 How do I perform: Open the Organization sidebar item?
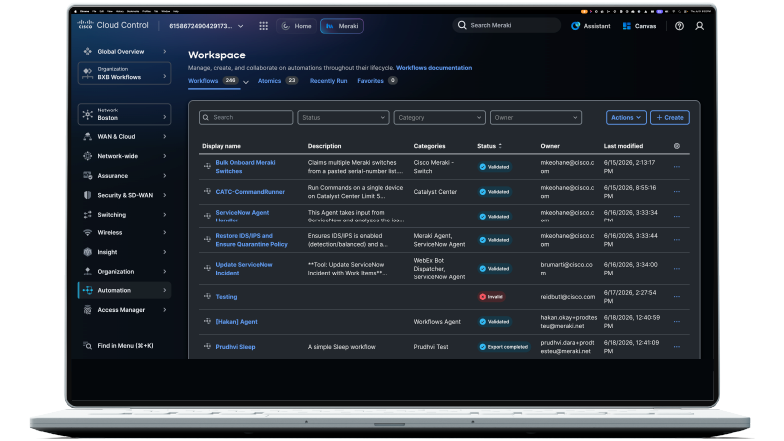124,272
